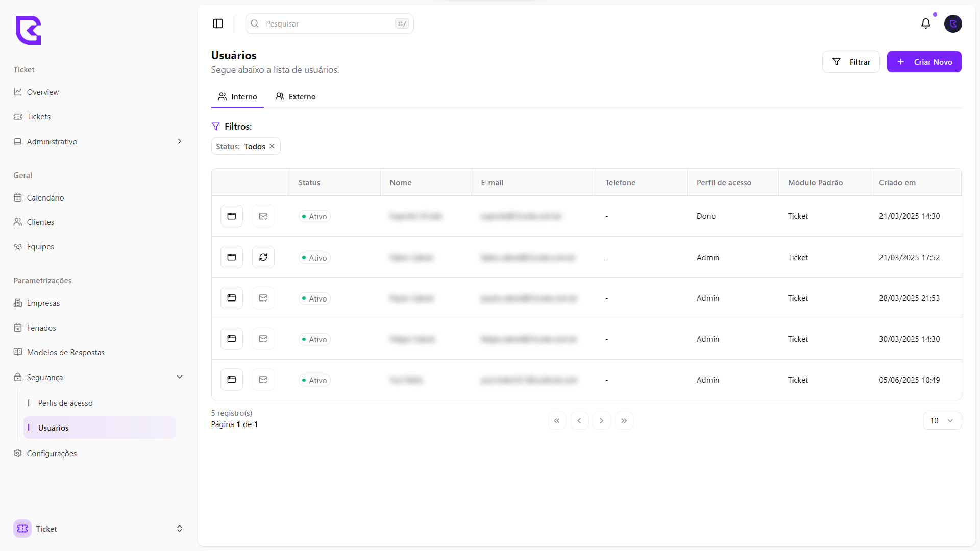Switch to the Externo tab

click(296, 96)
